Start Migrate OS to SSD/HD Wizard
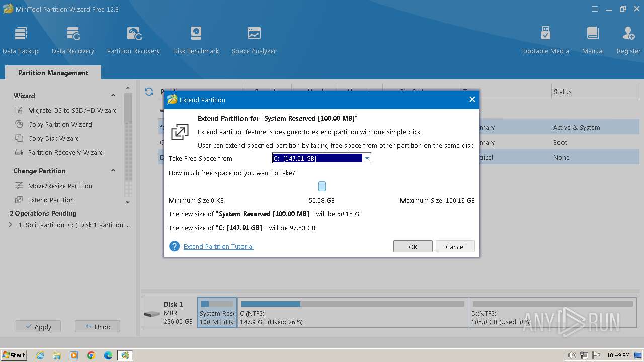Viewport: 644px width, 362px height. click(x=67, y=110)
